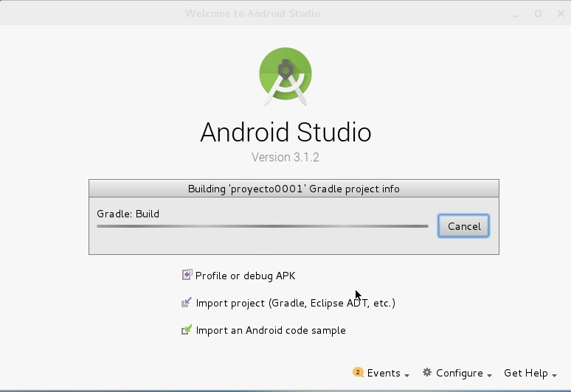Click the Android Studio logo
The height and width of the screenshot is (392, 571).
click(285, 76)
